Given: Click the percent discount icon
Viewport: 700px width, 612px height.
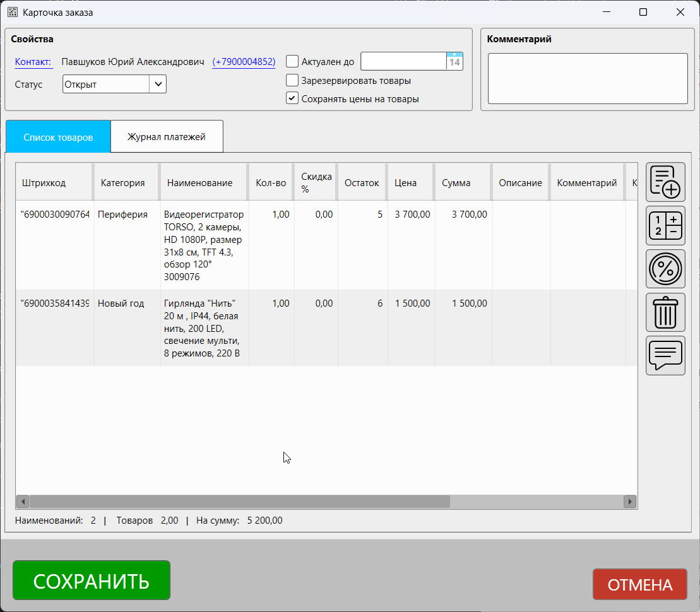Looking at the screenshot, I should pyautogui.click(x=665, y=269).
